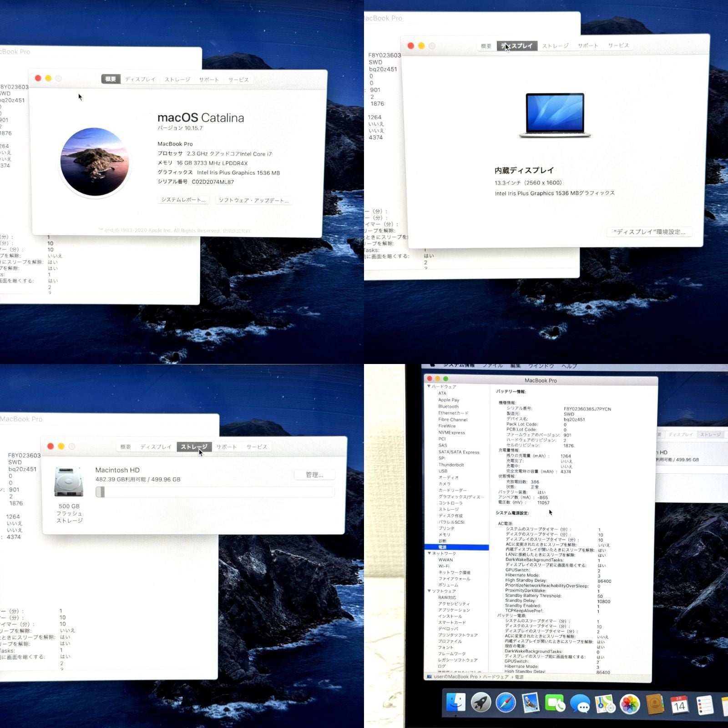Select Wi-Fi in sidebar
The height and width of the screenshot is (728, 728).
[x=444, y=566]
